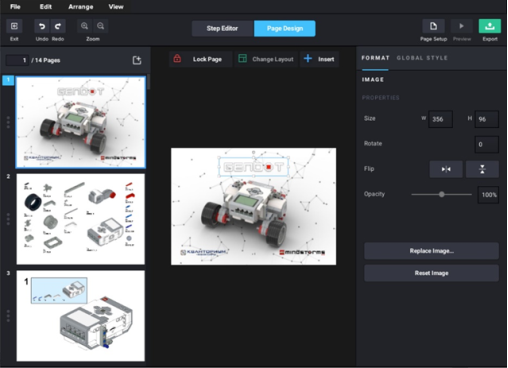The image size is (508, 368).
Task: Toggle Lock Page
Action: [x=200, y=59]
